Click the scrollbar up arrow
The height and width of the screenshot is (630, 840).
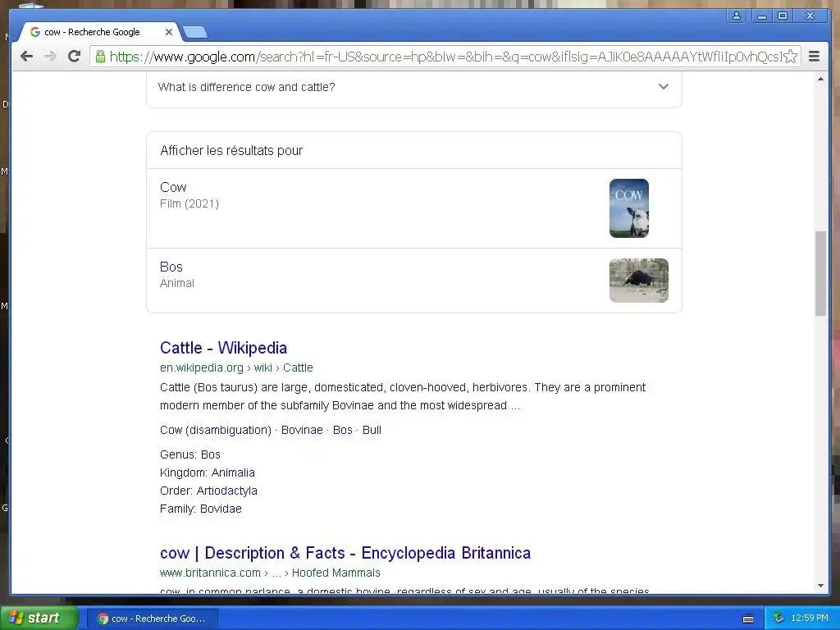tap(820, 80)
